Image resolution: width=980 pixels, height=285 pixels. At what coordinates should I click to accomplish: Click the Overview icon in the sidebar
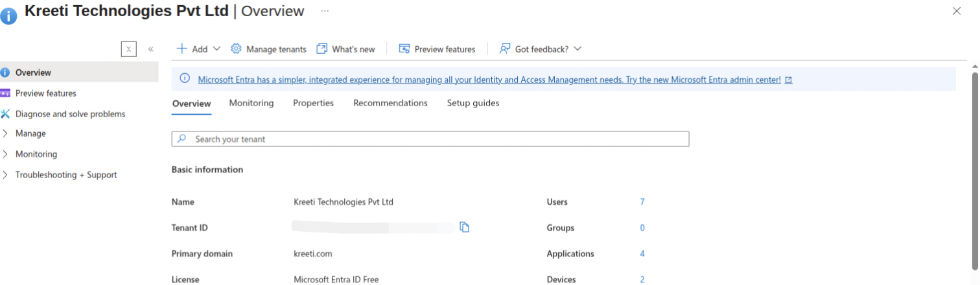[x=5, y=73]
